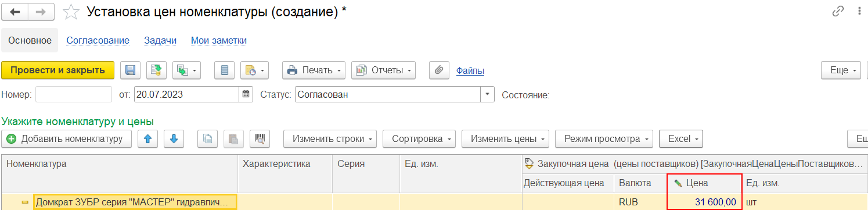This screenshot has height=210, width=868.
Task: Switch to the Согласование tab
Action: 98,41
